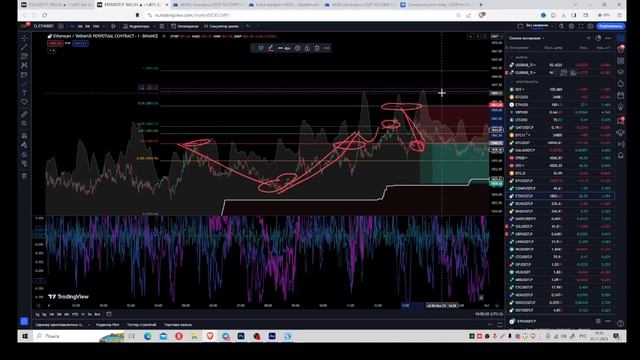Image resolution: width=640 pixels, height=360 pixels.
Task: Select the ruler measure tool
Action: 24,114
